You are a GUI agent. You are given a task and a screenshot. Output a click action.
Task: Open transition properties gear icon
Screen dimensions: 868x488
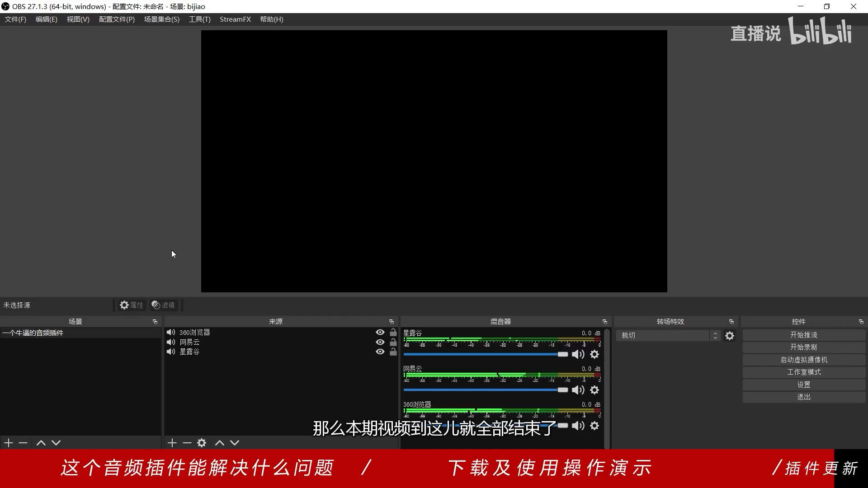[730, 336]
